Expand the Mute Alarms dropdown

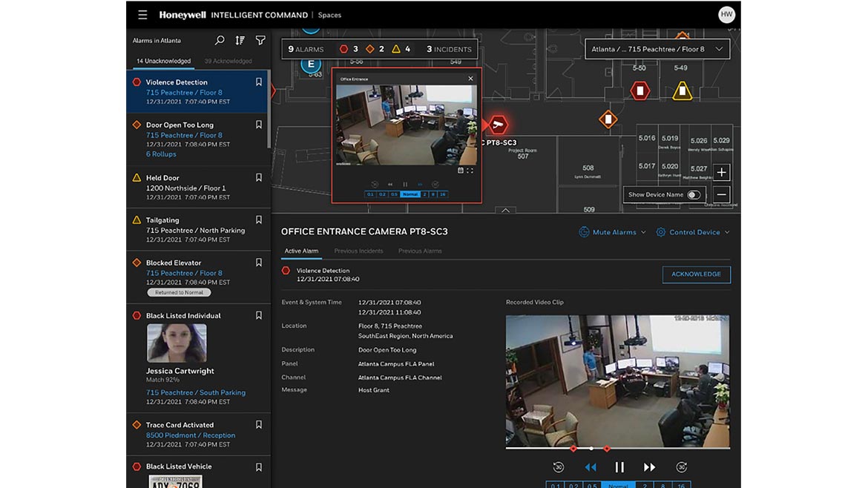coord(613,232)
